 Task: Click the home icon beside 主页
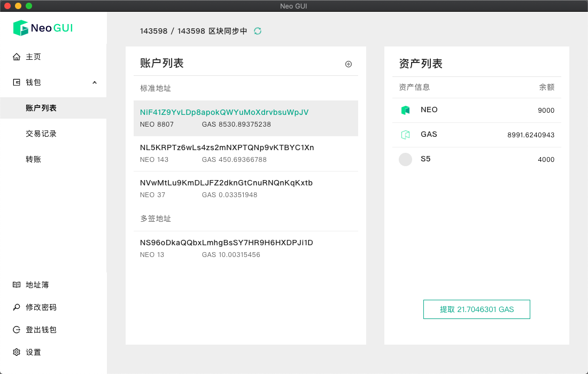[17, 57]
